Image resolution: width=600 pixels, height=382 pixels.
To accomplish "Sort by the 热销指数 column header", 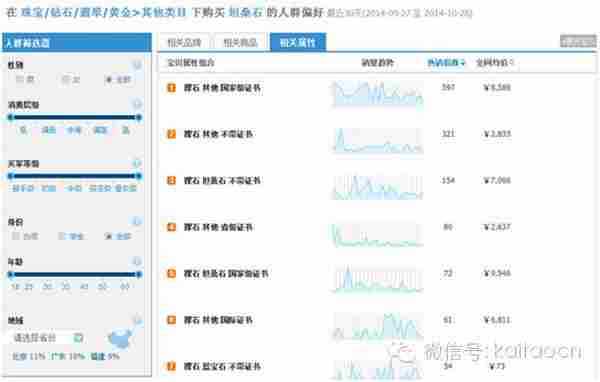I will coord(446,62).
